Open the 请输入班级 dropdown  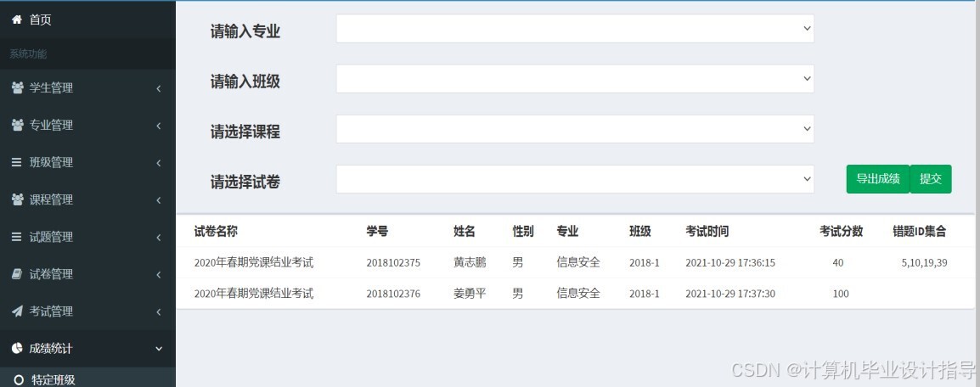(x=575, y=79)
